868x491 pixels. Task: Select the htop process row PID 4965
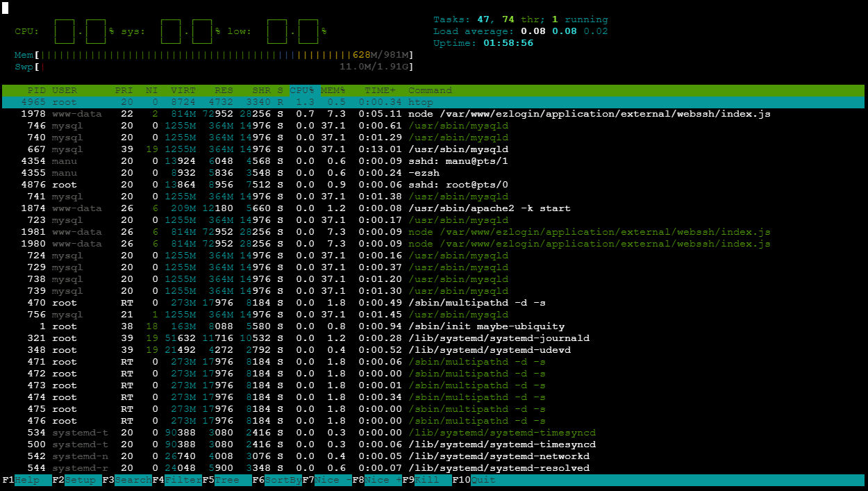point(433,102)
